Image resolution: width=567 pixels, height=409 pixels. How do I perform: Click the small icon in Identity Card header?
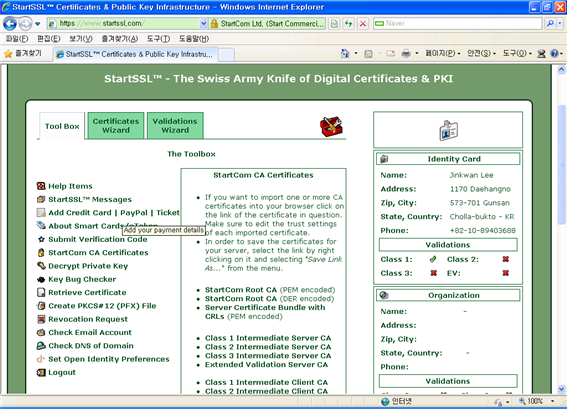point(384,159)
